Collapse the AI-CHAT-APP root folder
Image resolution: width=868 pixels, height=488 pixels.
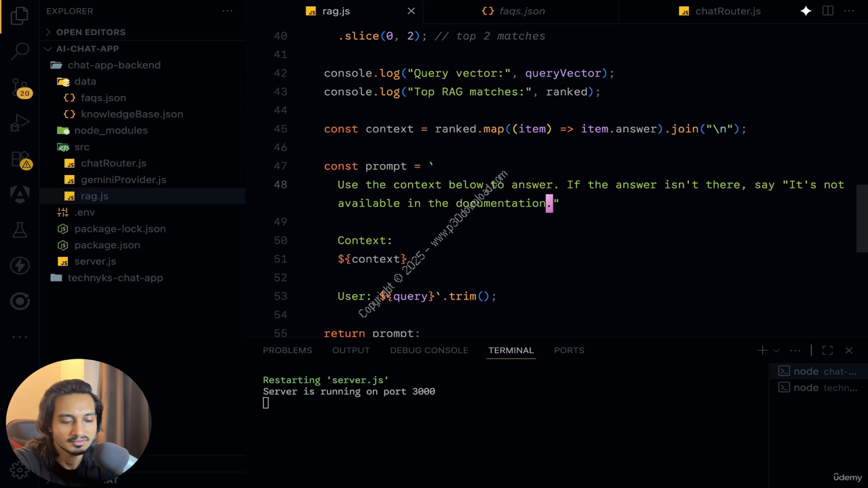(87, 49)
